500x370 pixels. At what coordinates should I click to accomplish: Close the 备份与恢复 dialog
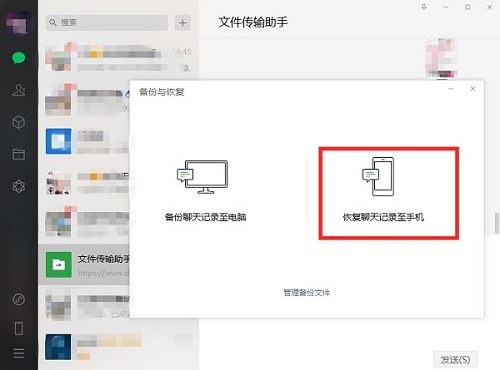[x=473, y=89]
